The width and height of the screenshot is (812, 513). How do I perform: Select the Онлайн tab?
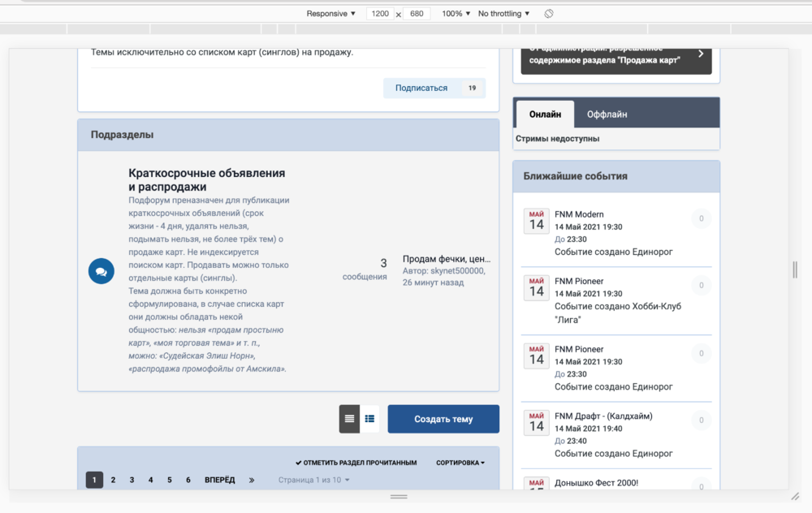[545, 114]
